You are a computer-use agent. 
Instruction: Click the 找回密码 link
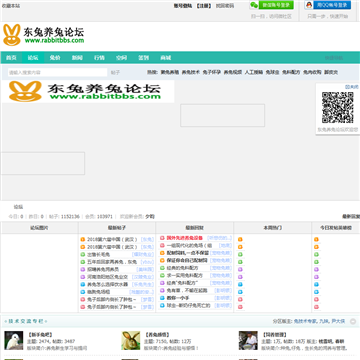pyautogui.click(x=225, y=6)
